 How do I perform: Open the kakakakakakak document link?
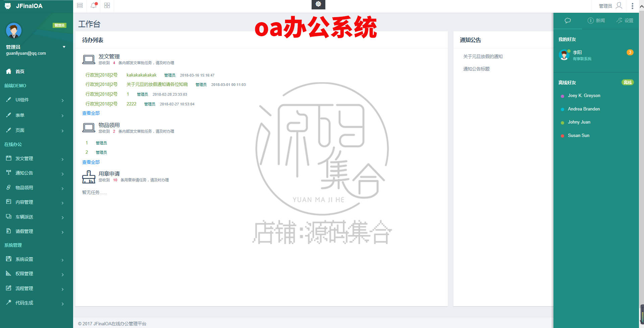142,75
